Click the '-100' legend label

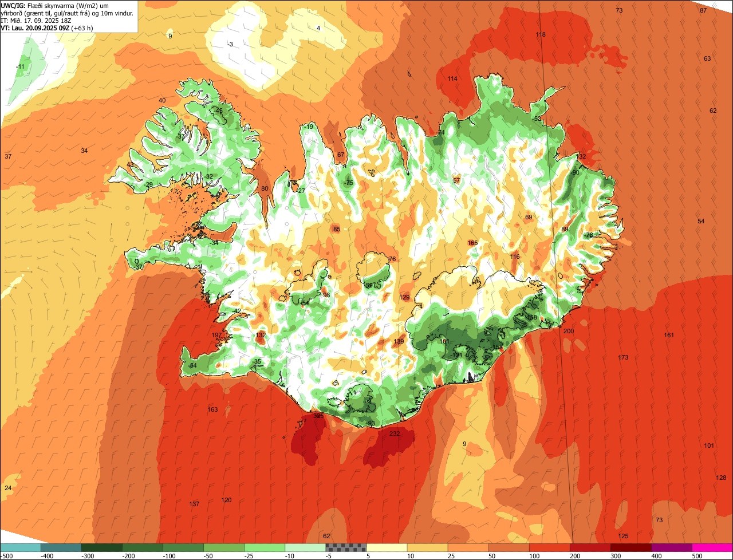(x=170, y=555)
